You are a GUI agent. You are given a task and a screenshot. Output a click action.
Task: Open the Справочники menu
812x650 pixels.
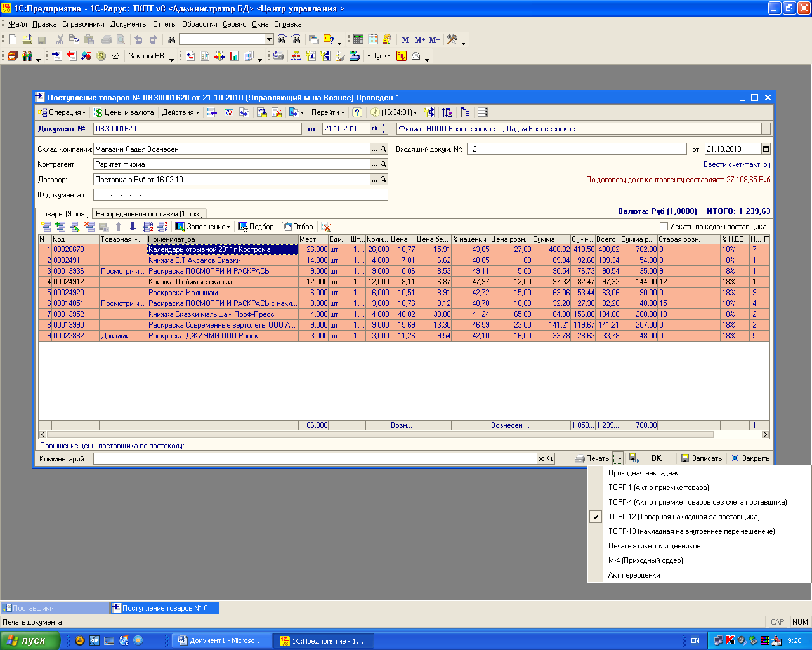83,24
